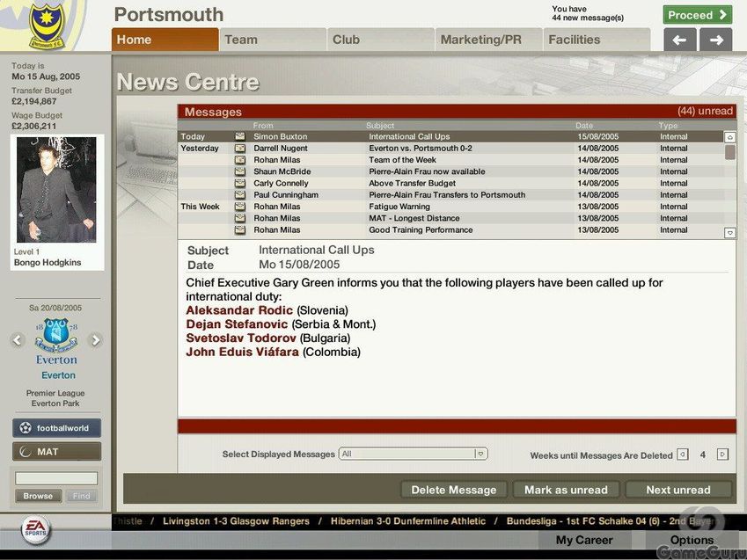
Task: Click envelope icon beside Darrell Nugent message
Action: [240, 149]
